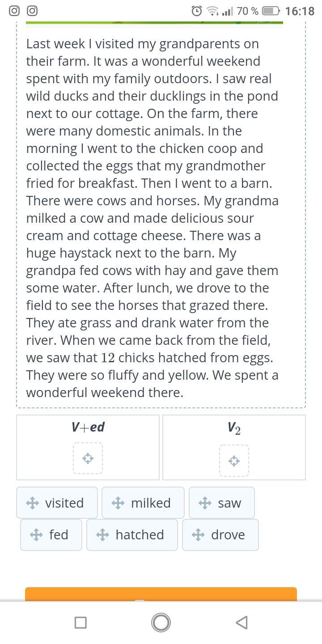Viewport: 322px width, 644px height.
Task: Tap the word chip 'saw'
Action: click(x=222, y=503)
